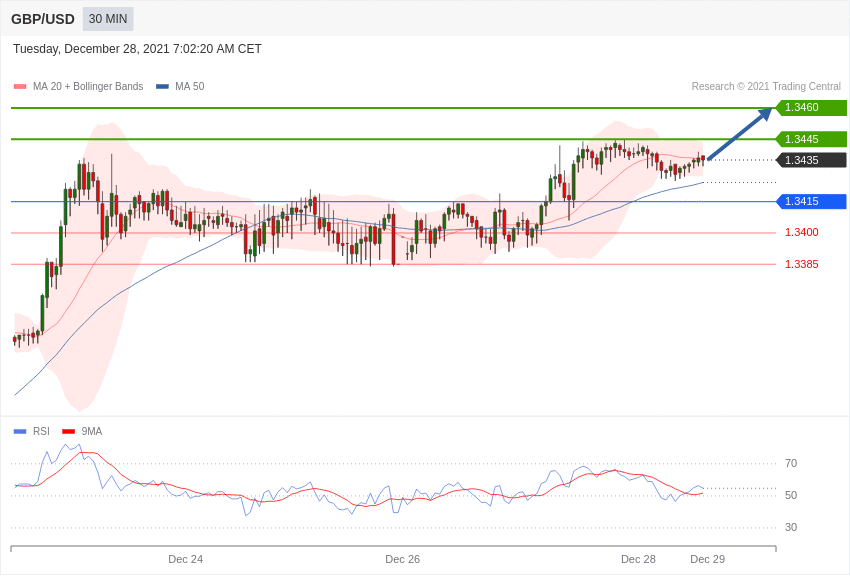The image size is (850, 576).
Task: Click the 9MA red legend swatch
Action: pyautogui.click(x=69, y=432)
